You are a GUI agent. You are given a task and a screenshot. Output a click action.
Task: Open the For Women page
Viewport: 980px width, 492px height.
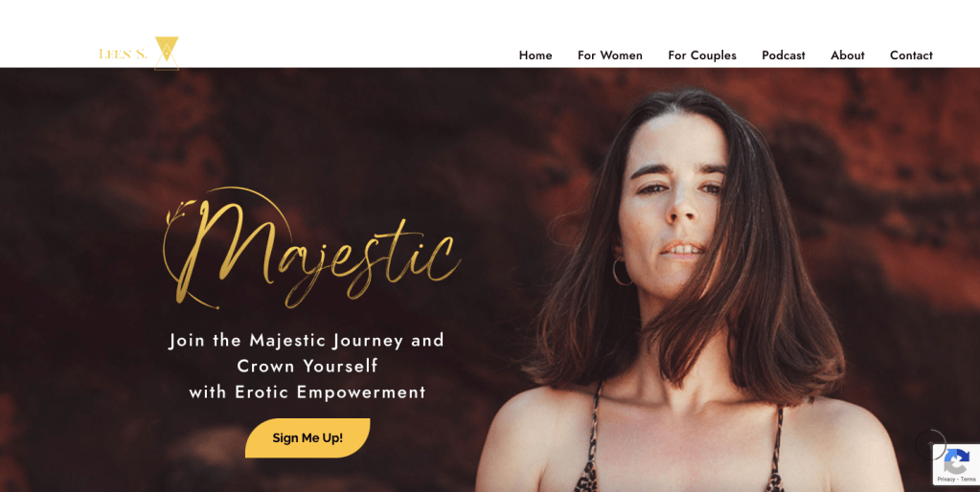[x=609, y=55]
